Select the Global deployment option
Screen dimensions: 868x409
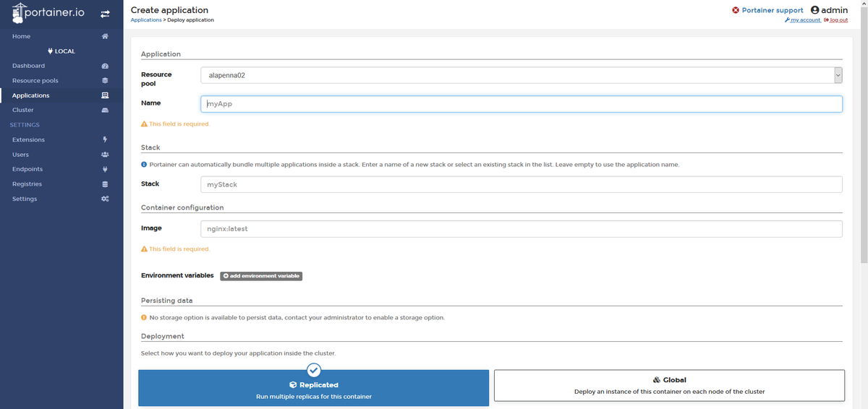click(x=669, y=386)
